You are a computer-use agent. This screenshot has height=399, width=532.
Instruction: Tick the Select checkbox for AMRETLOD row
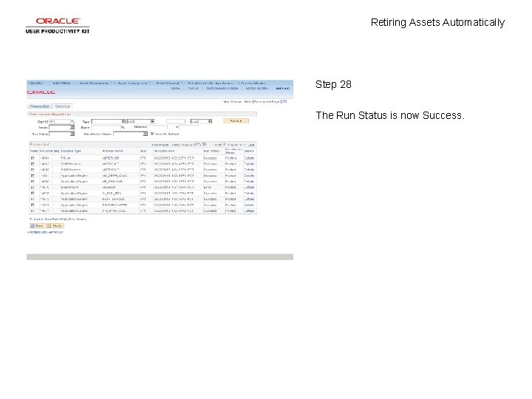[33, 158]
